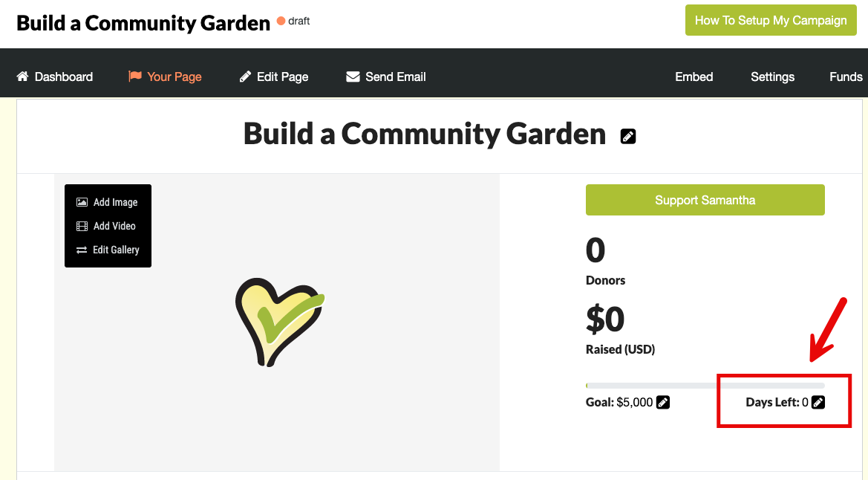Edit the Days Left pencil icon
This screenshot has height=480, width=868.
[818, 403]
